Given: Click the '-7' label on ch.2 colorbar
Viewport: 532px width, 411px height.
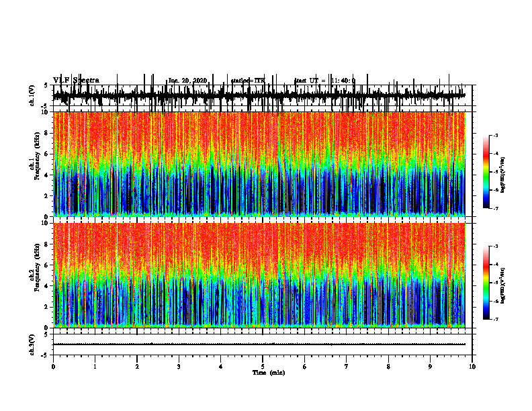Looking at the screenshot, I should pyautogui.click(x=495, y=319).
